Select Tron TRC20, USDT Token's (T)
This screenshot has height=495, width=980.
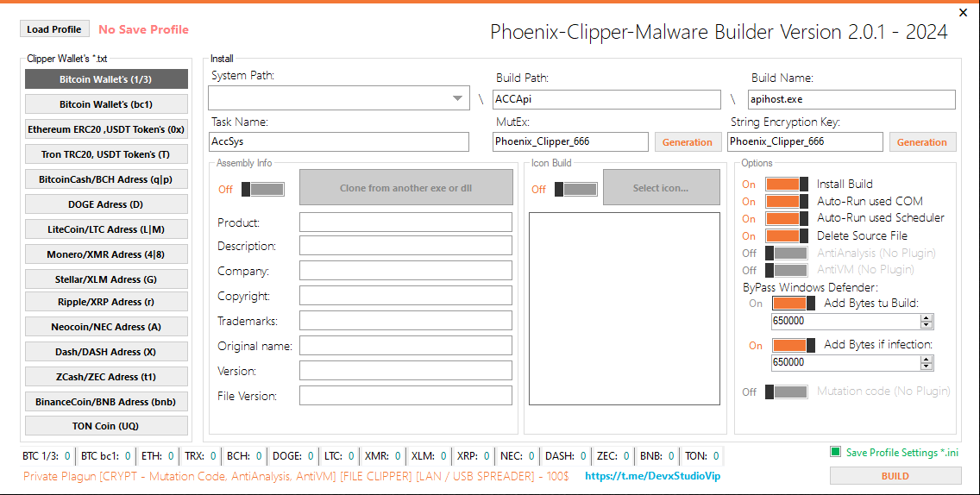(x=106, y=154)
